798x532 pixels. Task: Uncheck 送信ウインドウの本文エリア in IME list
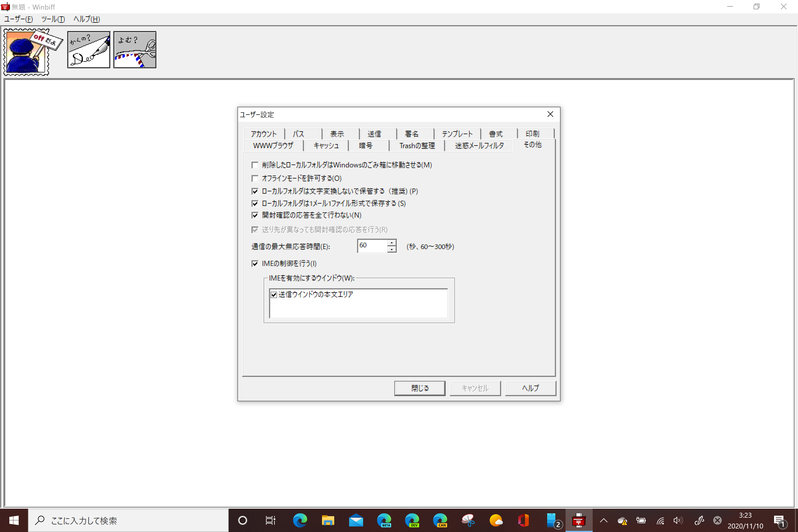(x=274, y=295)
